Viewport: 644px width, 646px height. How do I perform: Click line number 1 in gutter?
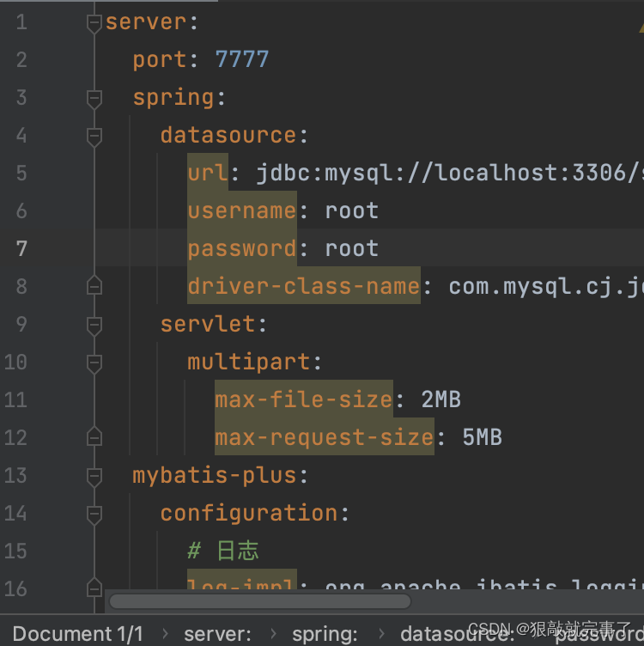[x=21, y=22]
